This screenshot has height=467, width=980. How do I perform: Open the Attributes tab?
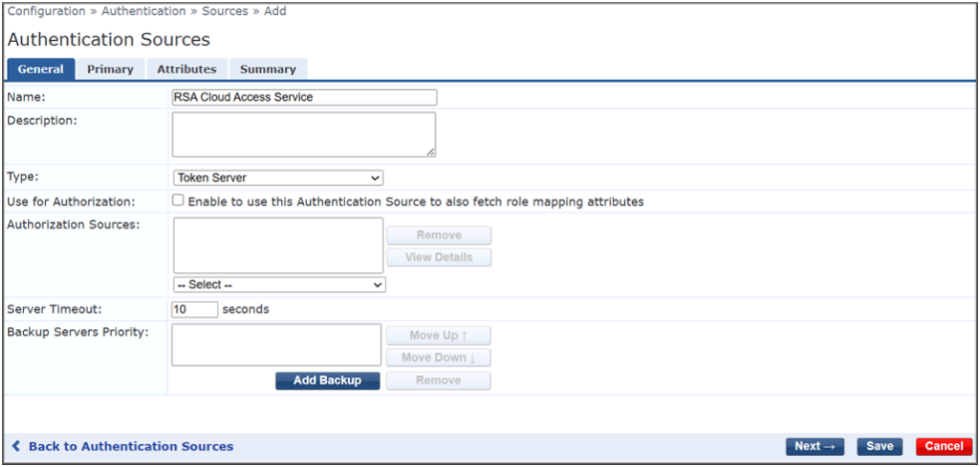[186, 69]
